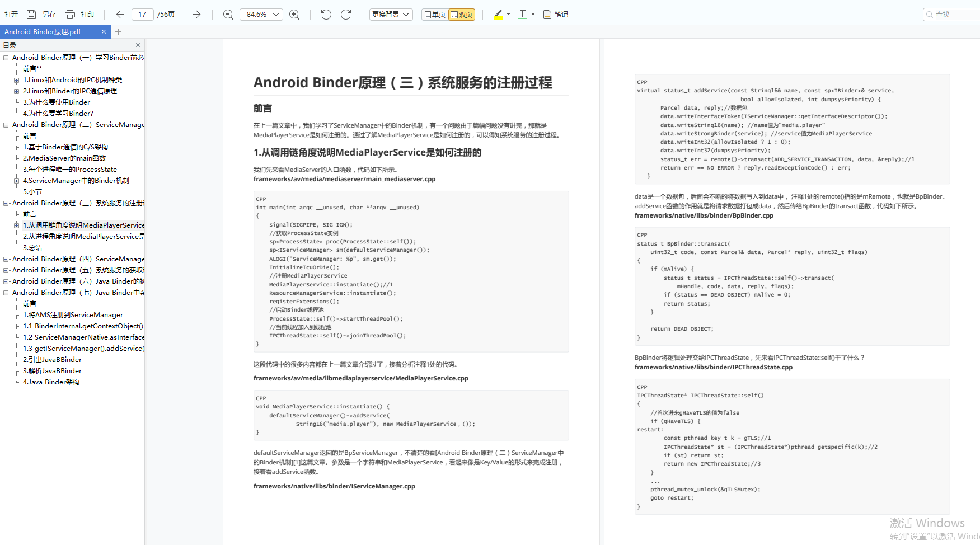
Task: Expand 1.Linux和Android的IPC机制种类 node
Action: tap(16, 80)
